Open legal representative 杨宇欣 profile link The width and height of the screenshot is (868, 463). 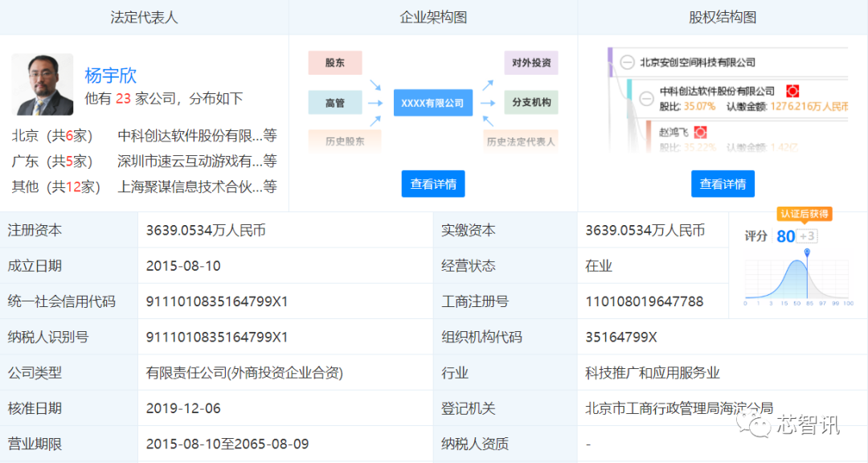pos(110,76)
